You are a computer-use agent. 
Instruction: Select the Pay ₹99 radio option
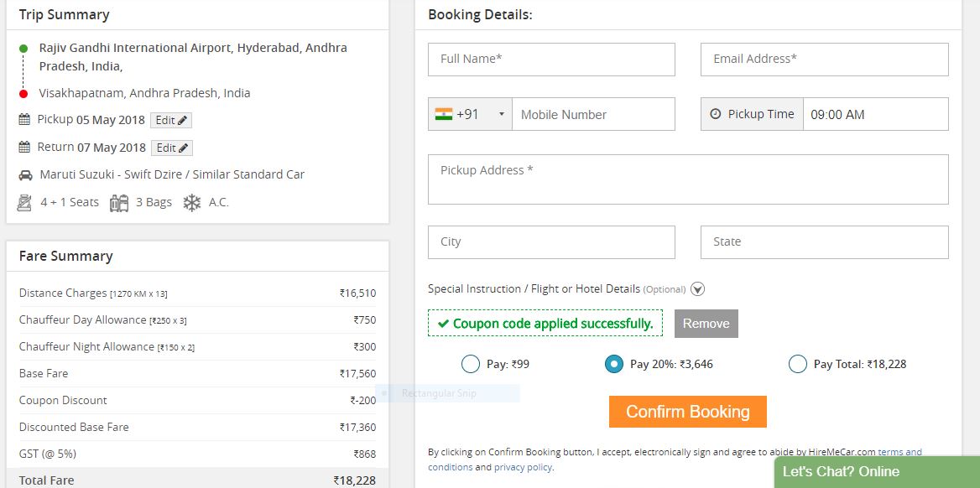[470, 364]
